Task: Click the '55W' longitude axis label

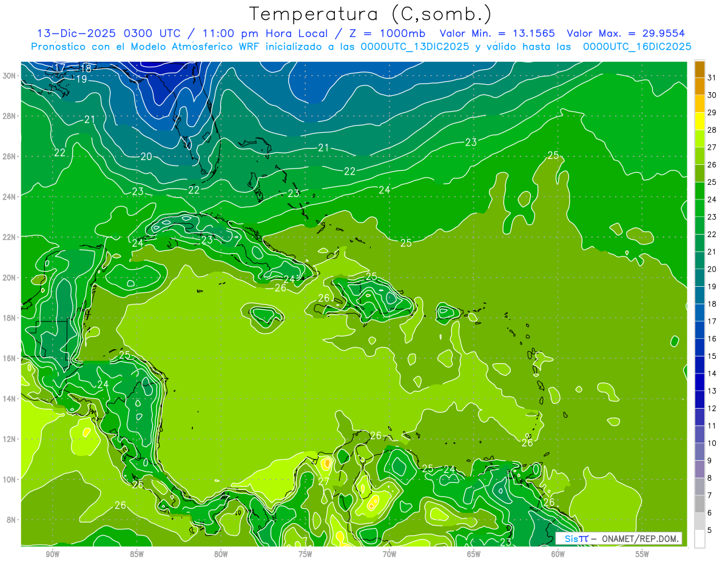Action: (642, 554)
